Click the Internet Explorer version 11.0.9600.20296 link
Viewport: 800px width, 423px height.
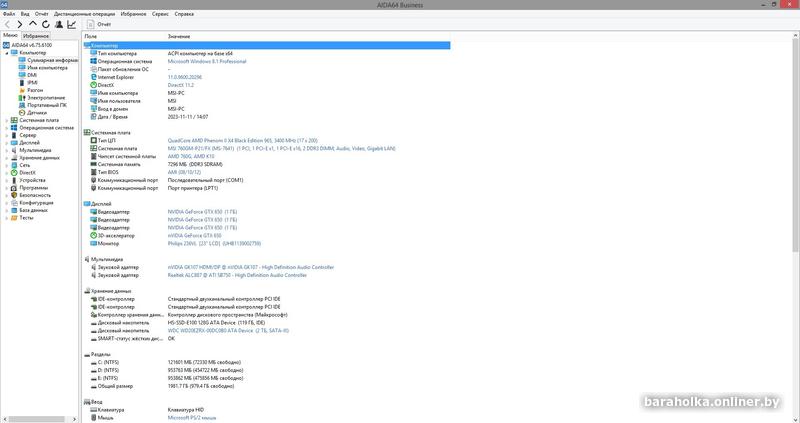(185, 77)
